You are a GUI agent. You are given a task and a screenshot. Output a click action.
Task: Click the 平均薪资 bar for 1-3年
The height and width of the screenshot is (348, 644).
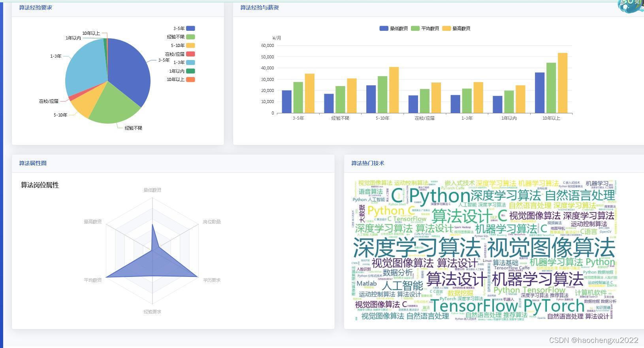tap(467, 101)
